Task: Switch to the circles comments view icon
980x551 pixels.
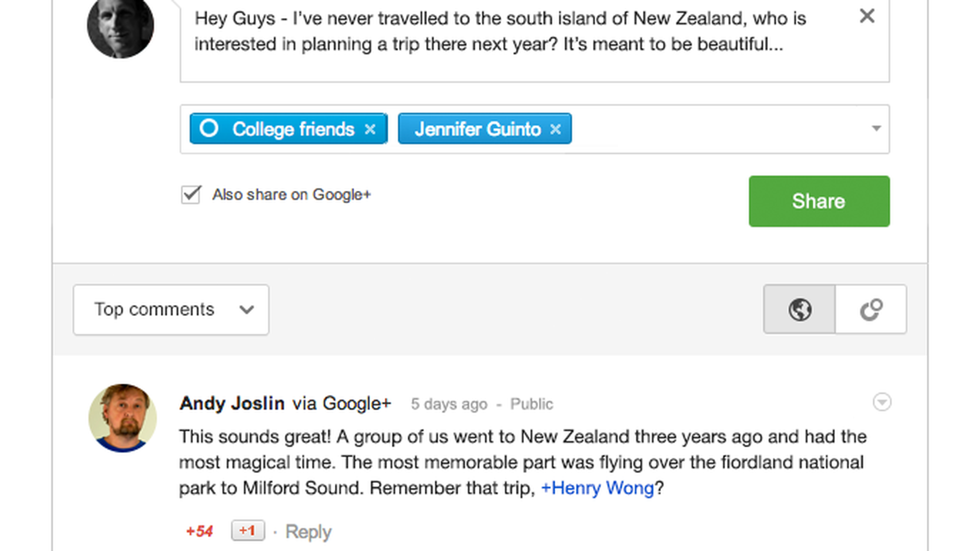Action: pyautogui.click(x=871, y=309)
